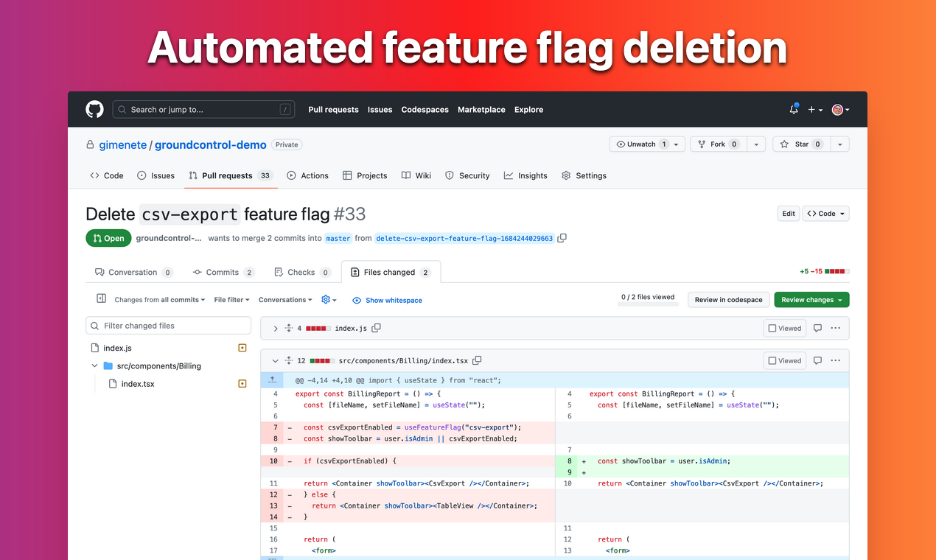This screenshot has height=560, width=936.
Task: Open the notifications bell
Action: [794, 109]
